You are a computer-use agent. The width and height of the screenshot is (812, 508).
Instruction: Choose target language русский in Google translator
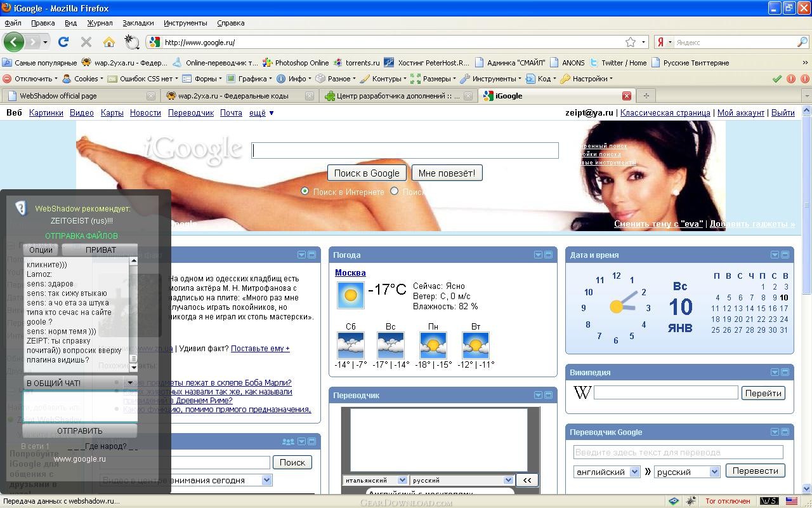pos(687,472)
